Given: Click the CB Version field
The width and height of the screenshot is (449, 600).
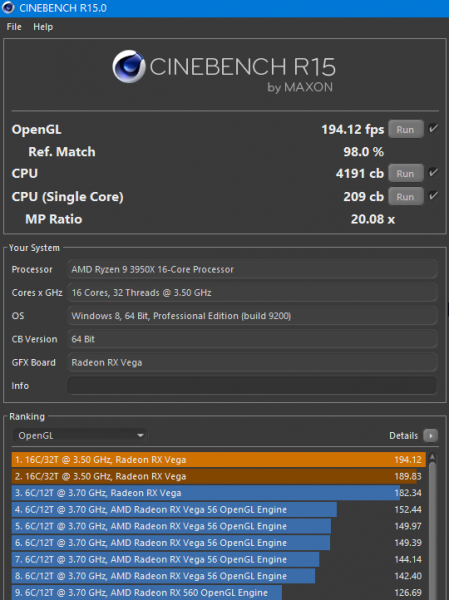Looking at the screenshot, I should pos(252,339).
